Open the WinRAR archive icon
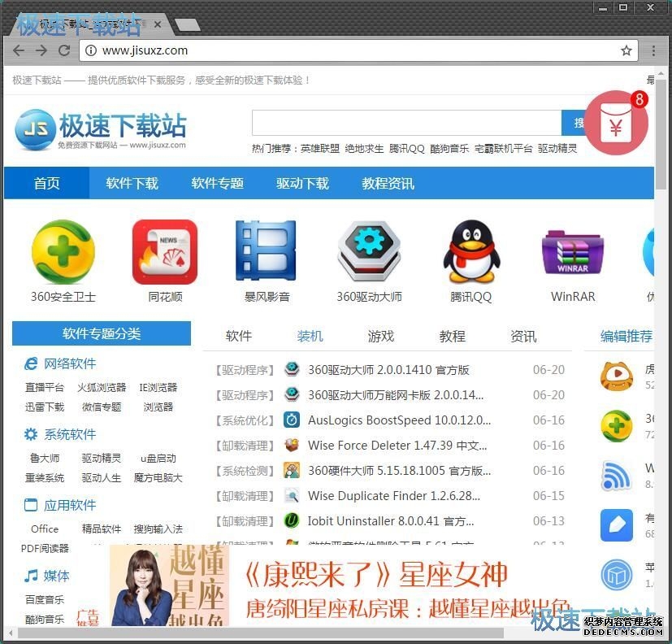 (573, 253)
